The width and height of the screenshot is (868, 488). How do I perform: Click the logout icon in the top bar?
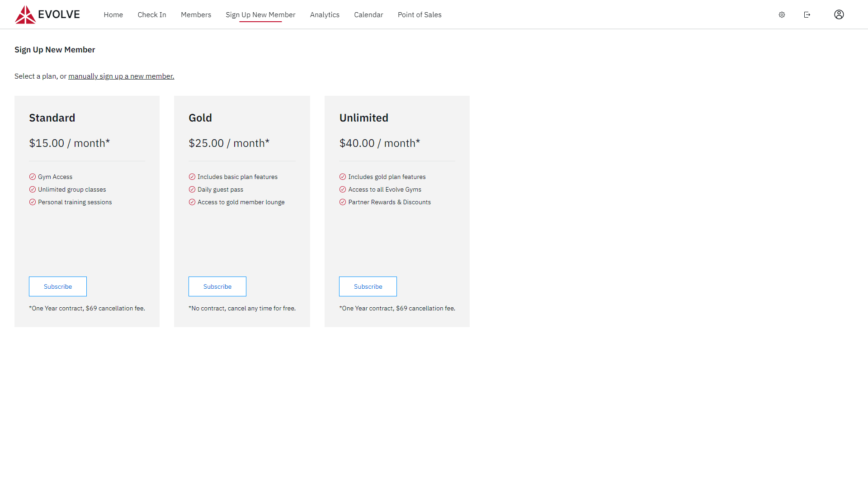click(807, 14)
